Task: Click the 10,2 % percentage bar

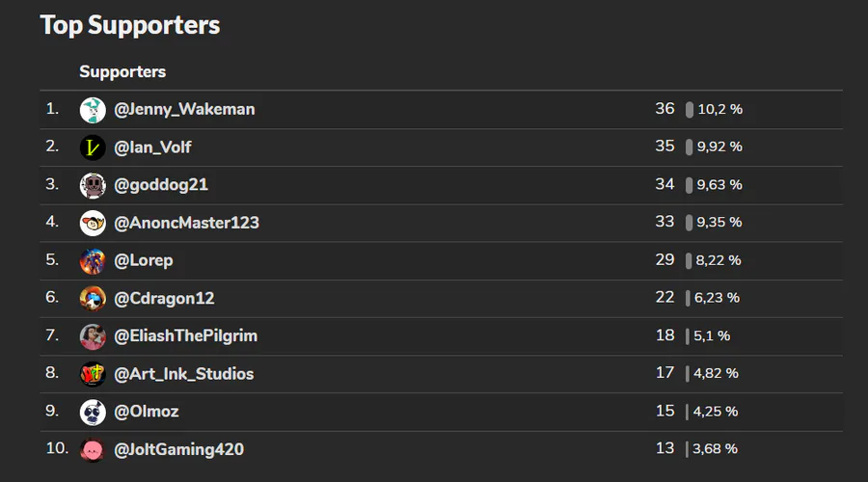Action: (x=690, y=110)
